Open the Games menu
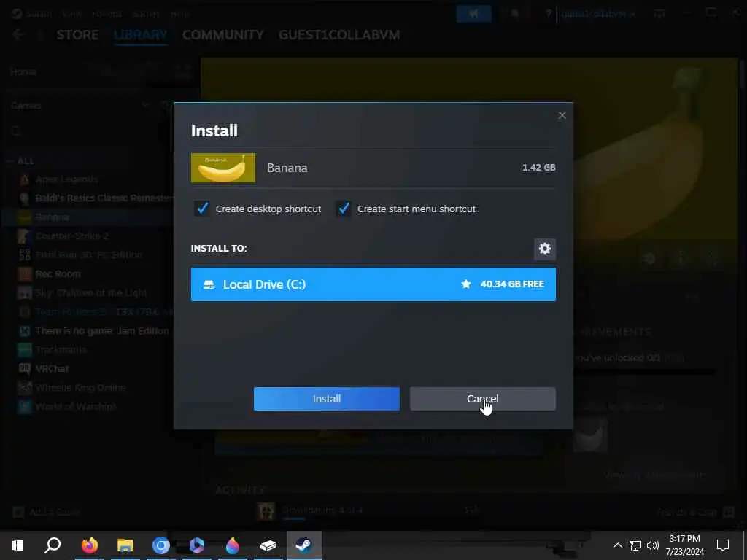 click(145, 13)
